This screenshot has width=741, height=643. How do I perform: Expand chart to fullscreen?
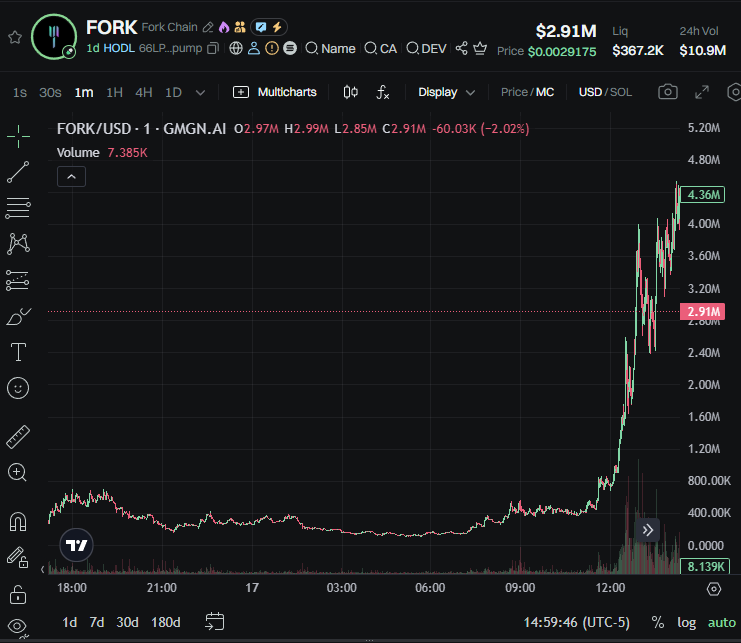point(702,92)
